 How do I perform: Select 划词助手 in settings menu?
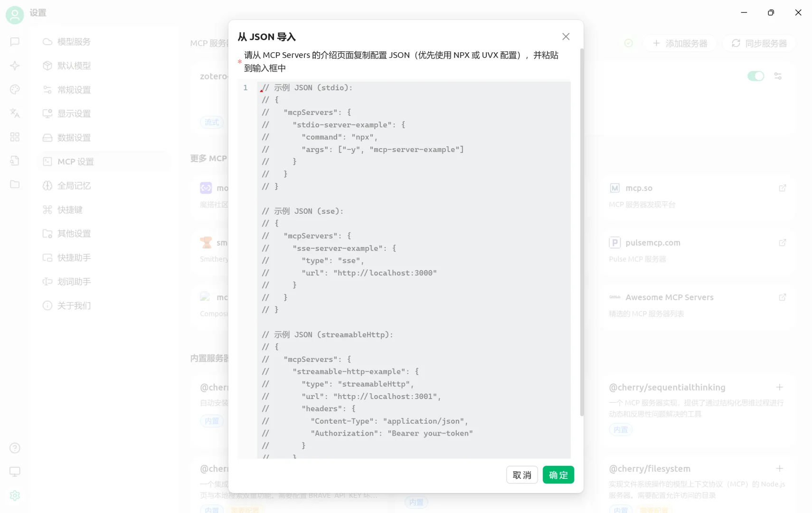pyautogui.click(x=104, y=282)
